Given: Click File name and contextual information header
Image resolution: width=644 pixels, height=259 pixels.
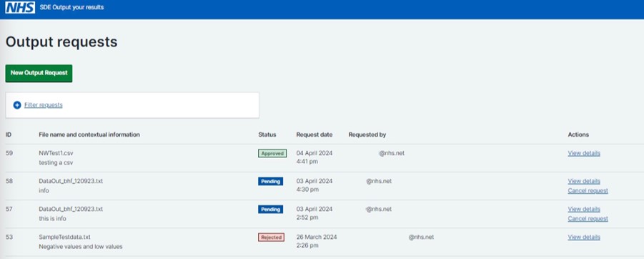Looking at the screenshot, I should [x=89, y=135].
